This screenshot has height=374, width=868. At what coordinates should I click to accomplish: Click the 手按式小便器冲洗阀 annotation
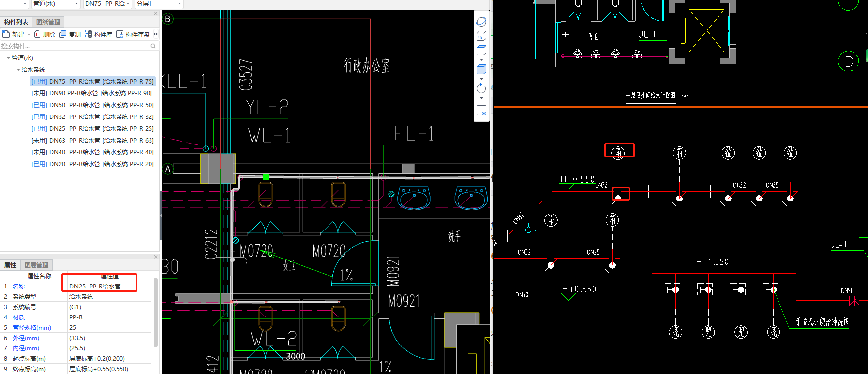click(x=822, y=322)
